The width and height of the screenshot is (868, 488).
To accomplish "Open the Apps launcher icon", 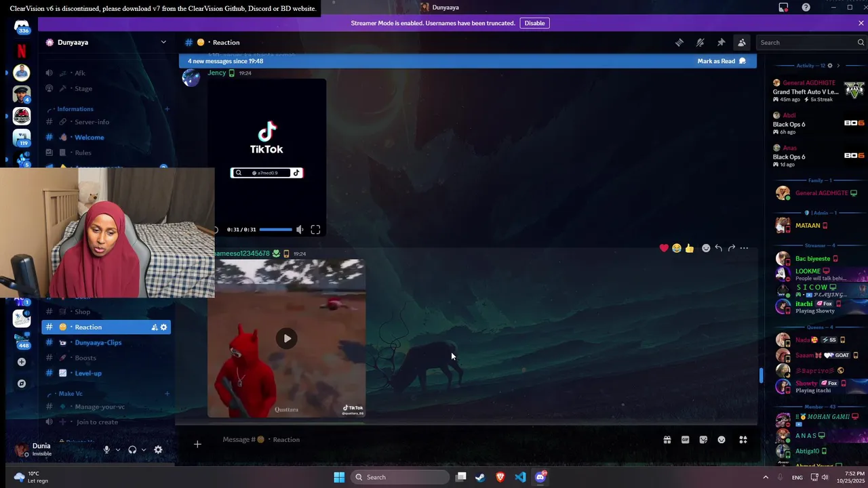I will tap(743, 440).
